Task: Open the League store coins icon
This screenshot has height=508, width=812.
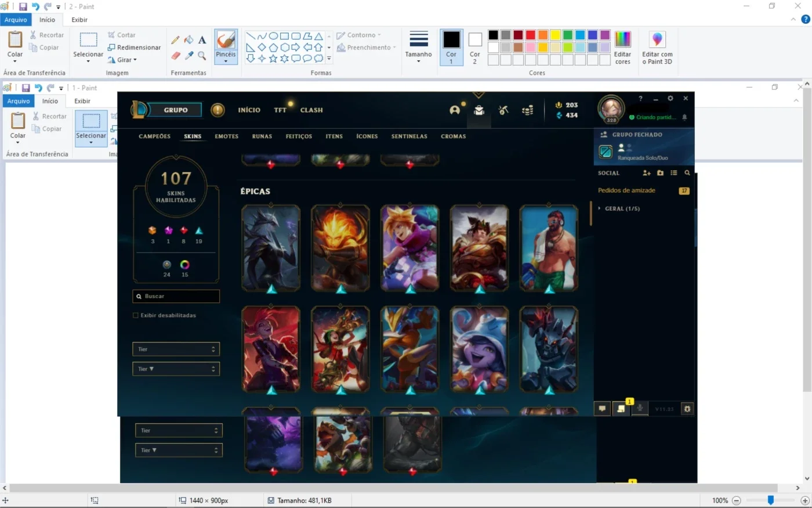Action: coord(527,110)
